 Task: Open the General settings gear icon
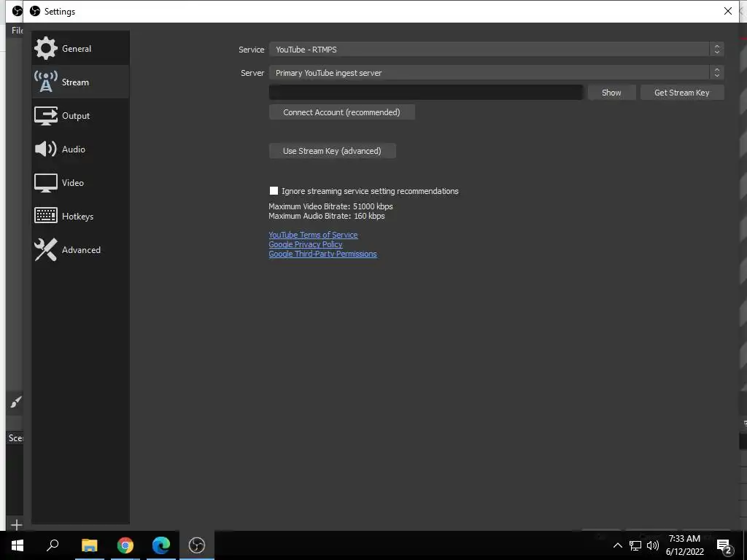(46, 48)
